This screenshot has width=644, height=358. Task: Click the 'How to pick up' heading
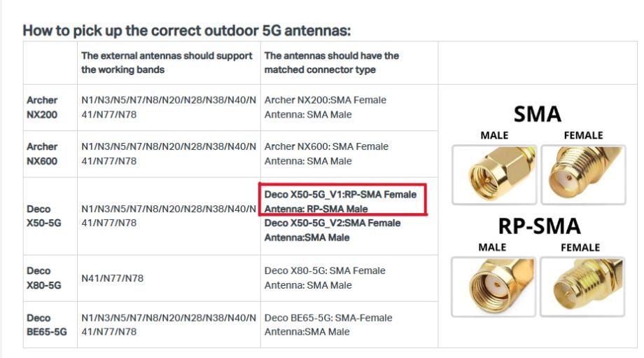coord(186,31)
